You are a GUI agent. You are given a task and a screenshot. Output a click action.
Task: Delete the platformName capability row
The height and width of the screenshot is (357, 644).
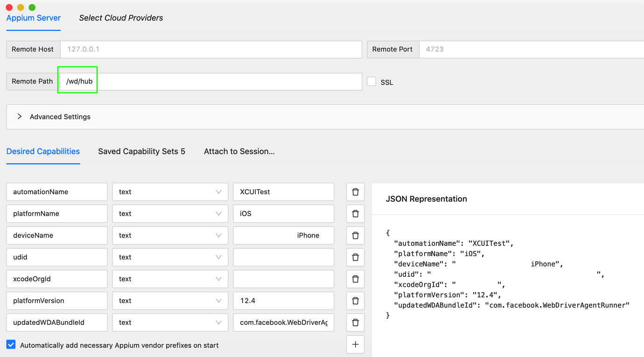tap(355, 214)
